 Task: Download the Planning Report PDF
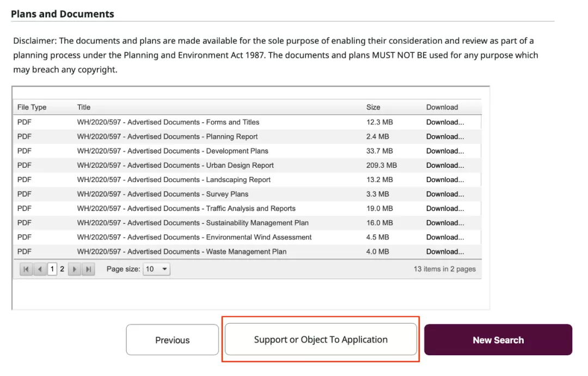tap(445, 137)
